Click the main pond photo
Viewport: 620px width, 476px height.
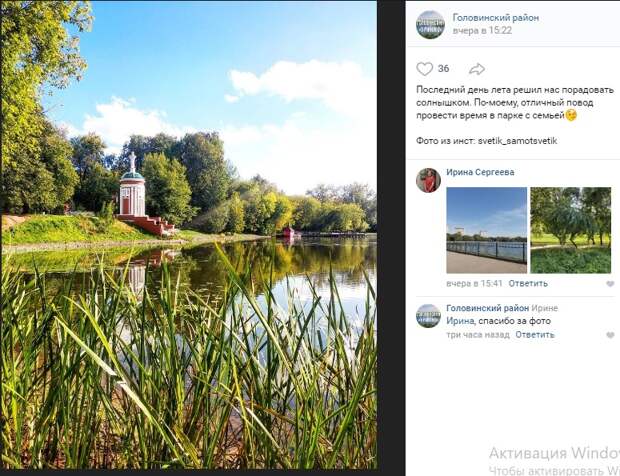[x=189, y=235]
